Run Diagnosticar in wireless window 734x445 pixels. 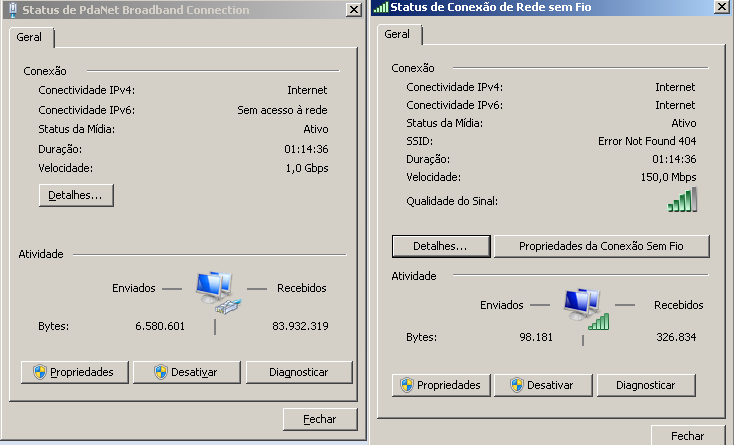[x=646, y=385]
